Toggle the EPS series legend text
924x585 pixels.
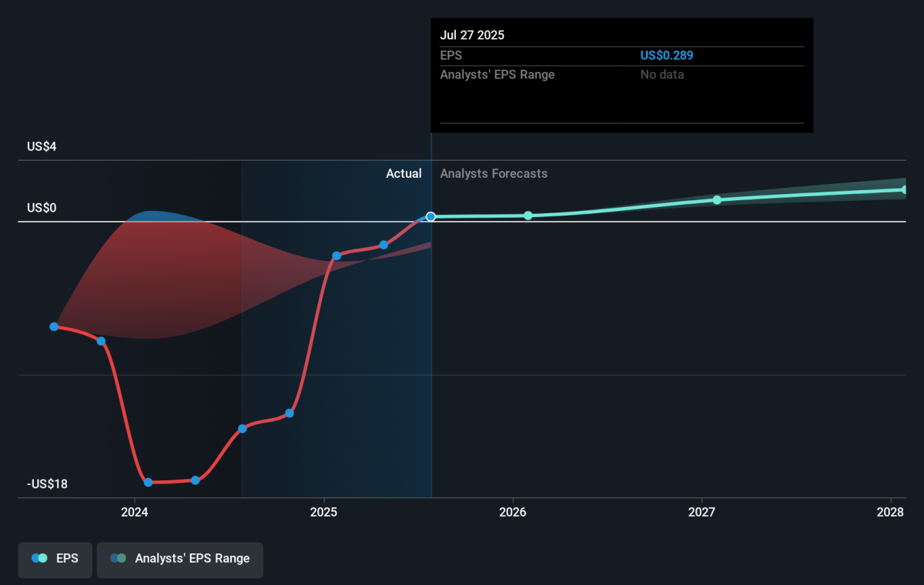67,558
